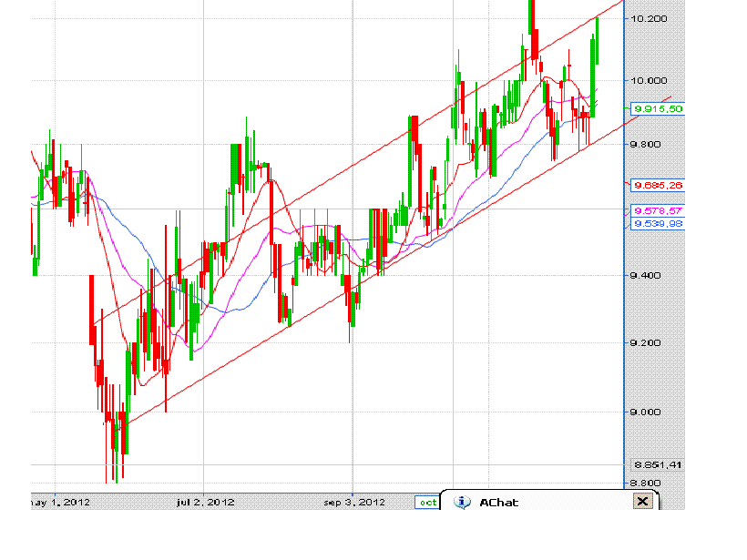Click the gray 8.851,41 level label
Screen dimensions: 747x560
658,464
